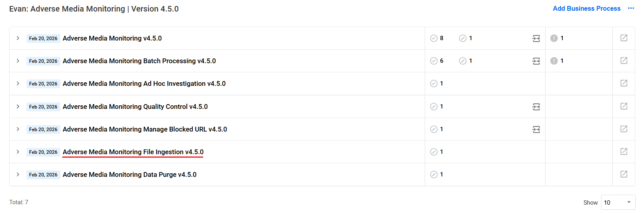Open the three-dot more options menu

click(631, 8)
